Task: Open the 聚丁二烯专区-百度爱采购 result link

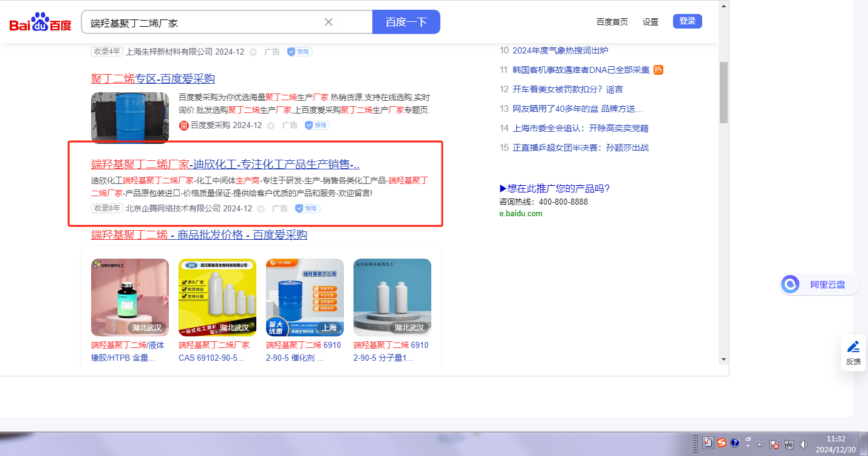Action: (153, 79)
